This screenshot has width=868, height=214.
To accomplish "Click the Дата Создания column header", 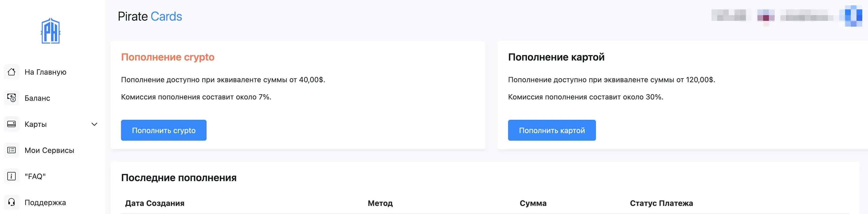I will pyautogui.click(x=155, y=203).
